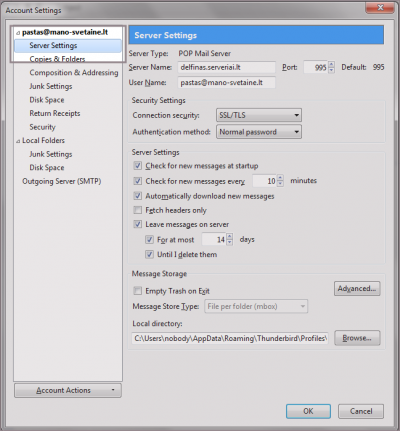This screenshot has width=400, height=431.
Task: Increase days value with up arrow
Action: tap(229, 236)
